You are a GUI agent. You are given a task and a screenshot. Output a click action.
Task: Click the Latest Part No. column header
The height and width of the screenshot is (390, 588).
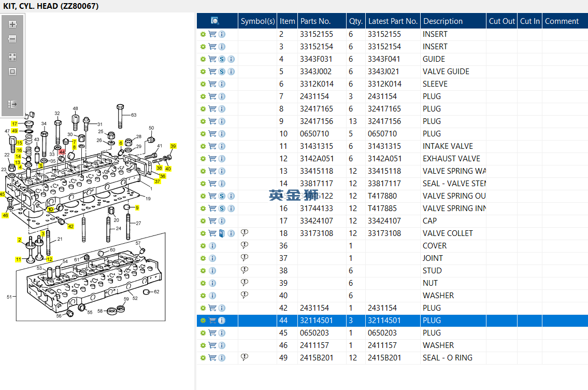(x=393, y=21)
